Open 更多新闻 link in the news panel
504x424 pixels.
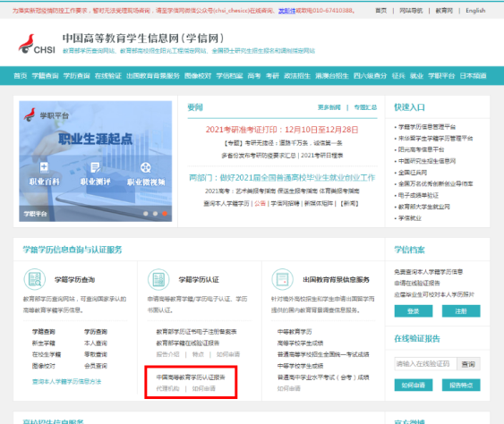(x=329, y=107)
